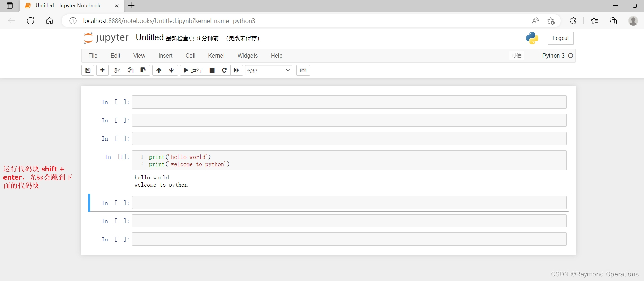Open the browser profile avatar
644x281 pixels.
[633, 21]
